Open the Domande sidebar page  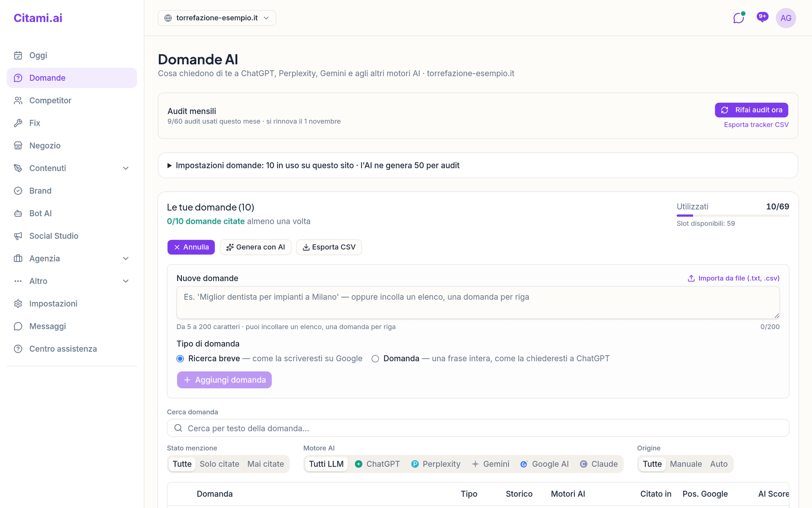click(72, 78)
